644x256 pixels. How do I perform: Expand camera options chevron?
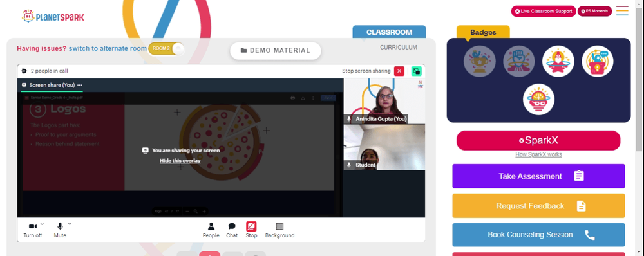coord(43,224)
